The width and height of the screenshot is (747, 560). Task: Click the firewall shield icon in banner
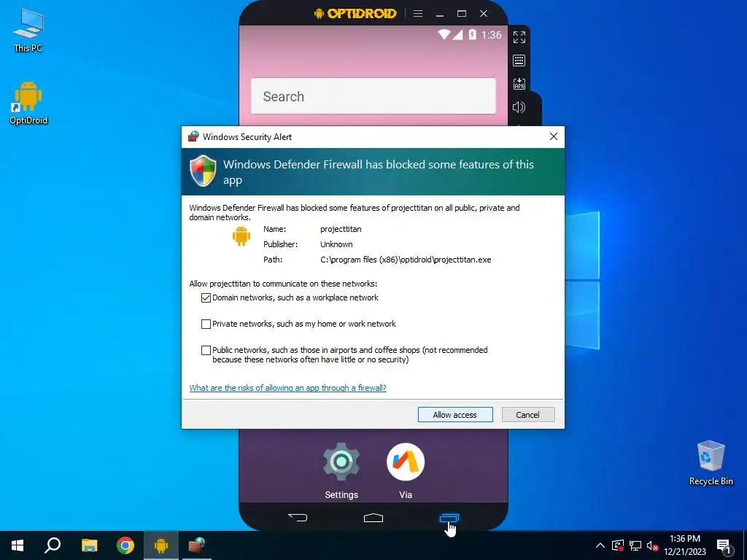[x=203, y=171]
